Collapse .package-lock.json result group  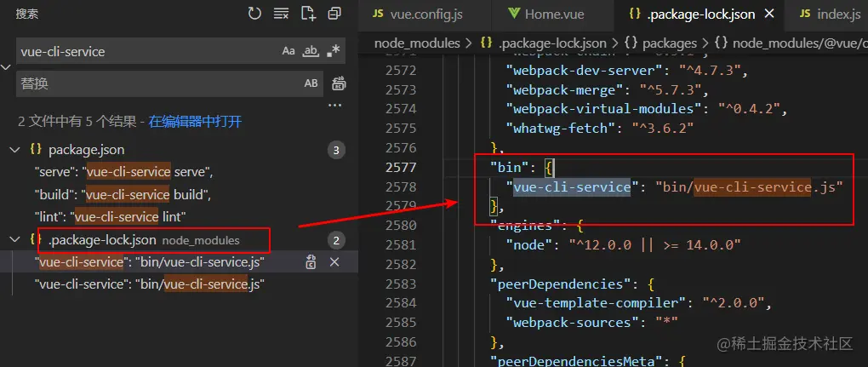tap(14, 240)
